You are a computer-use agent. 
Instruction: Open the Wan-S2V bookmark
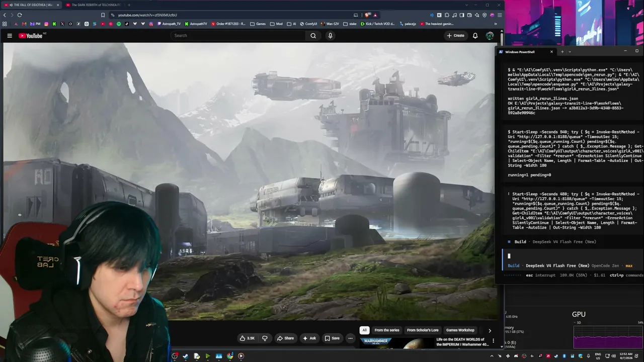[330, 24]
